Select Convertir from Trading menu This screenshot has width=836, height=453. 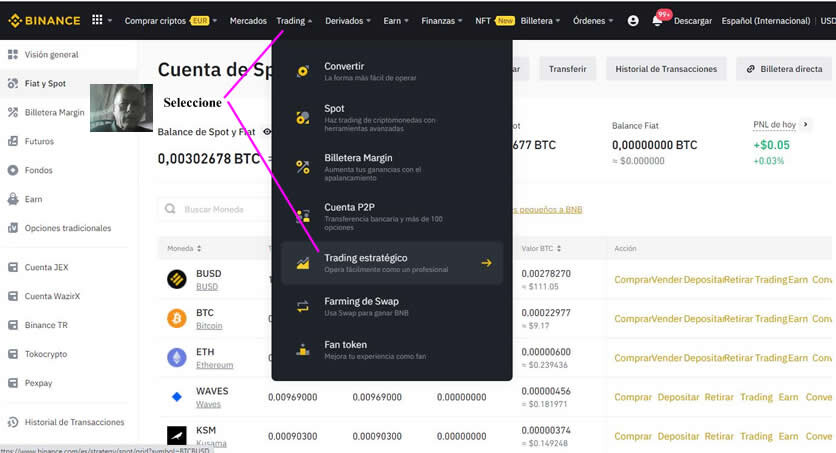point(392,71)
